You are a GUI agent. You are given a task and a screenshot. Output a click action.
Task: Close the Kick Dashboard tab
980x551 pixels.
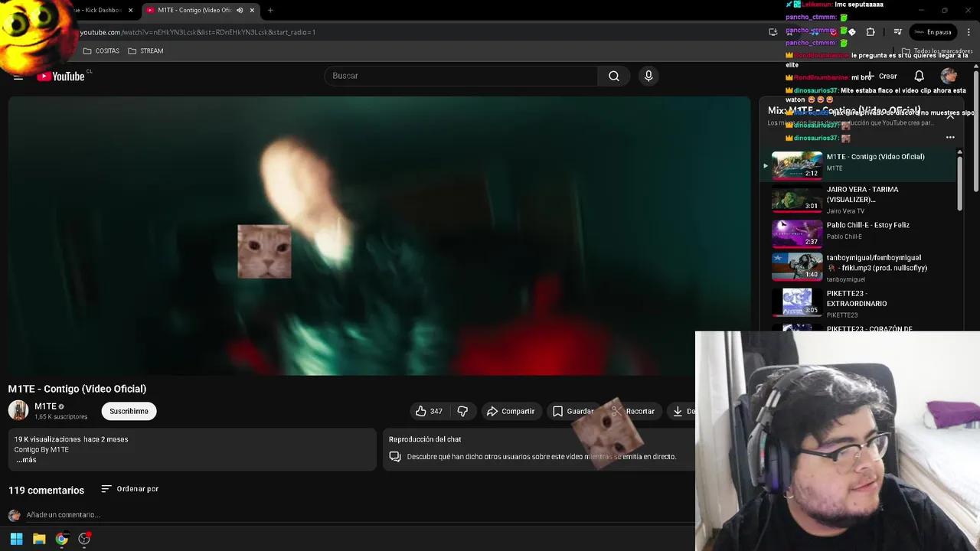pyautogui.click(x=130, y=10)
